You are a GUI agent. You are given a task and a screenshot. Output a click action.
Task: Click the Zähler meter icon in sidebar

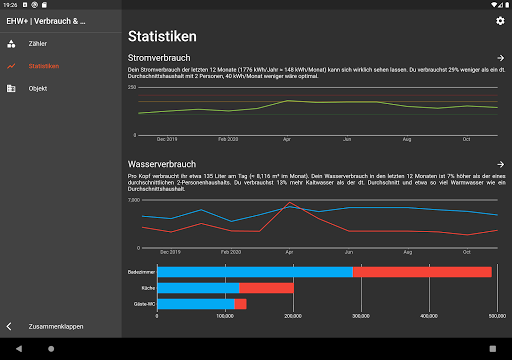[x=11, y=44]
